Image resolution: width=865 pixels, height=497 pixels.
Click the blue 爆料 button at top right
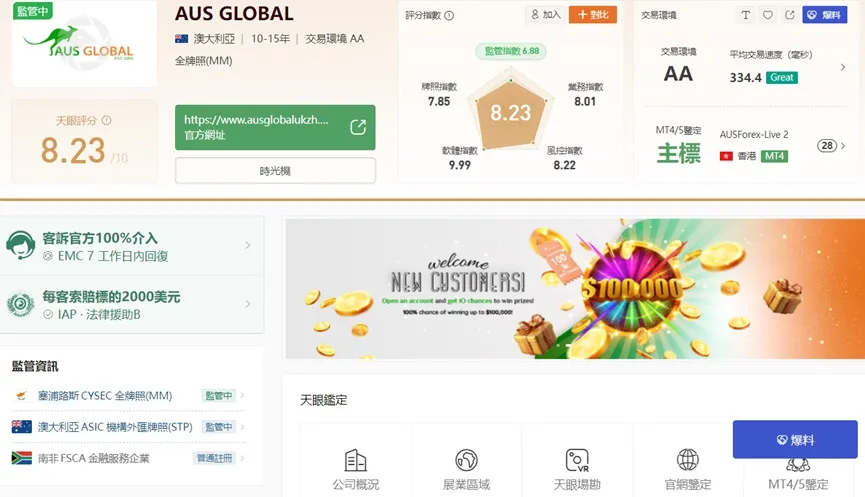coord(824,15)
